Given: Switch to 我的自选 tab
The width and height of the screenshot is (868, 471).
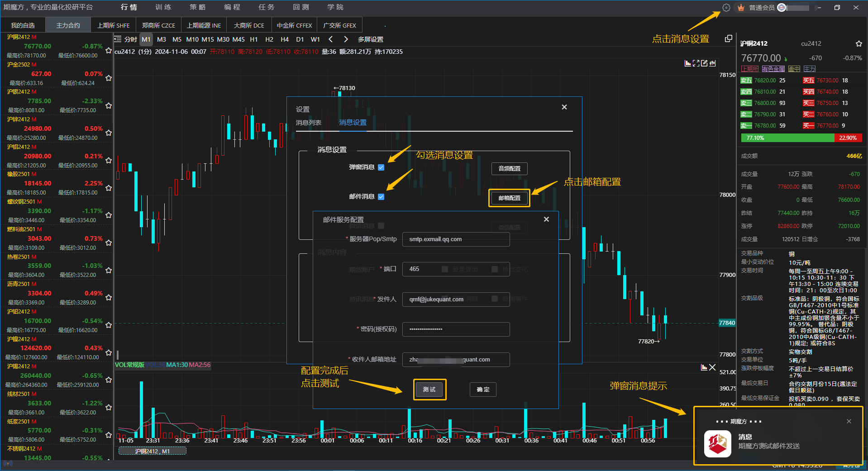Looking at the screenshot, I should (x=23, y=25).
